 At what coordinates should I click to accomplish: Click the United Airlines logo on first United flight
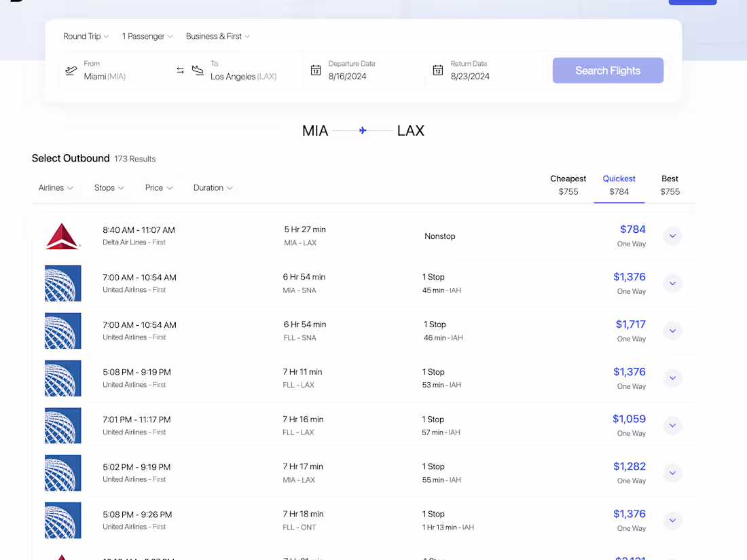[x=62, y=283]
